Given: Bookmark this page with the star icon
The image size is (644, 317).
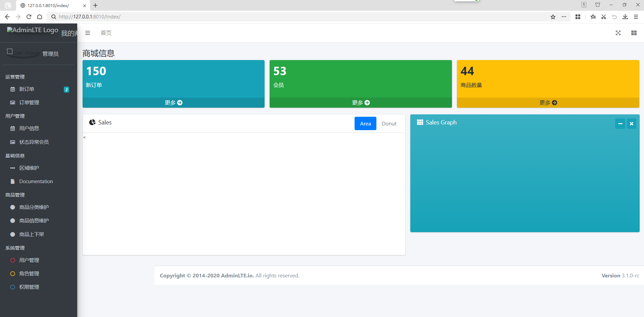Looking at the screenshot, I should 553,17.
